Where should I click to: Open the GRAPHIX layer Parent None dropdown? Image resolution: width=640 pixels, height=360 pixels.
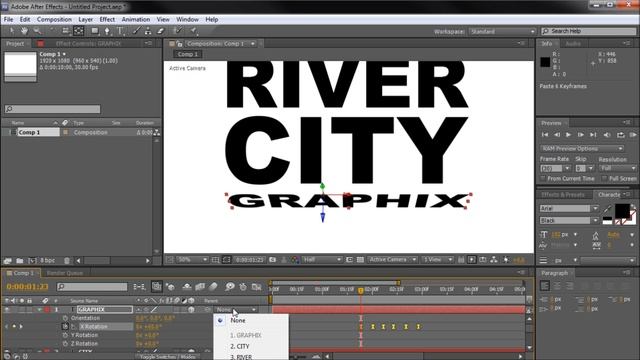click(236, 310)
